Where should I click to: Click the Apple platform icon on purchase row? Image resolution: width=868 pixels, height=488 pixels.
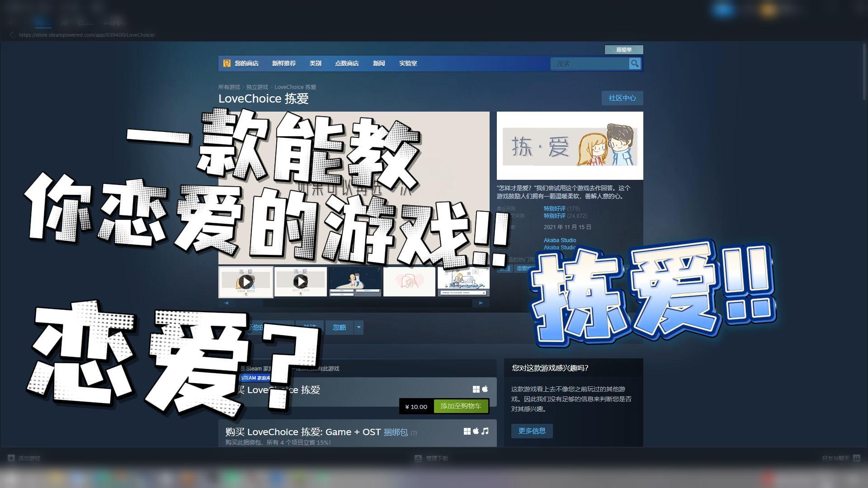[x=485, y=389]
